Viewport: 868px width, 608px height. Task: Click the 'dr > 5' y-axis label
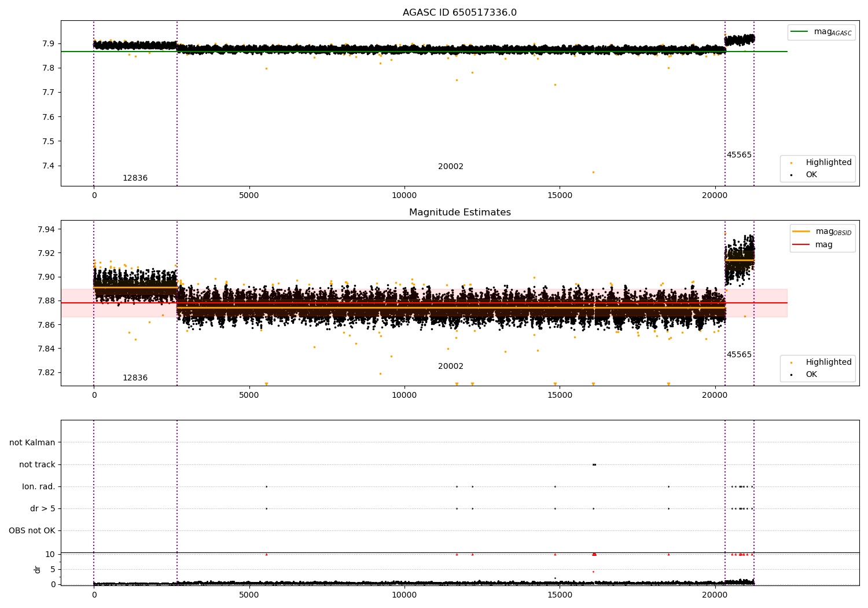pos(43,508)
